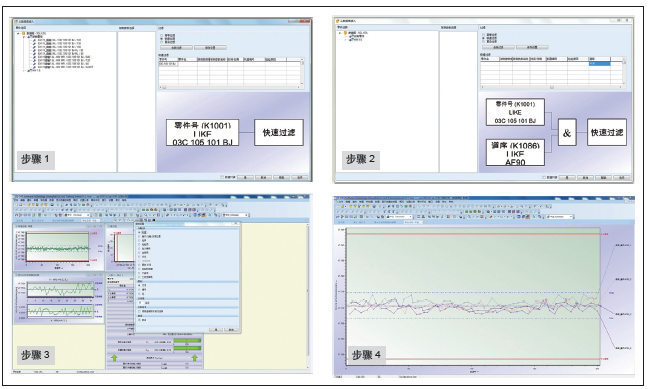Screen dimensions: 650x389
Task: Collapse the root tree node in step 1
Action: (x=18, y=34)
